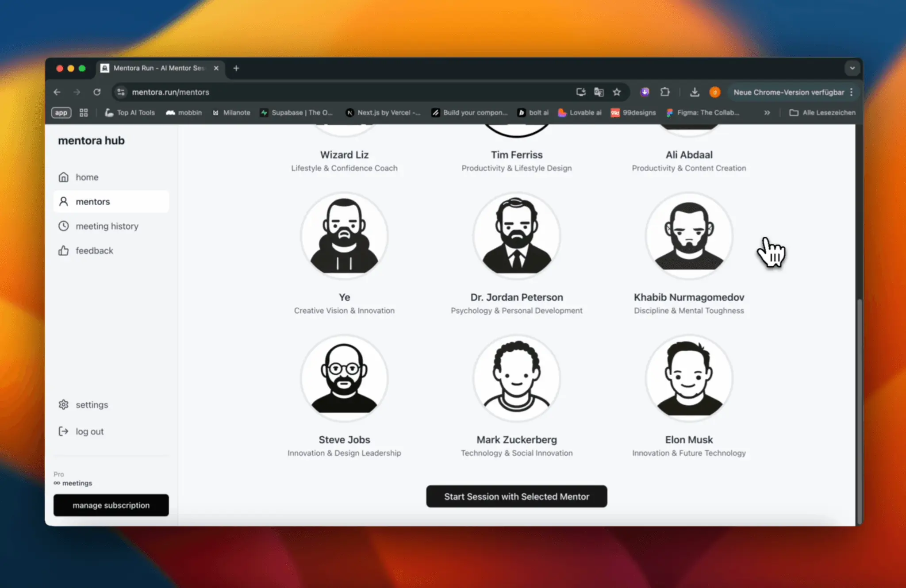The image size is (906, 588).
Task: Open the Figma bookmark
Action: tap(703, 113)
